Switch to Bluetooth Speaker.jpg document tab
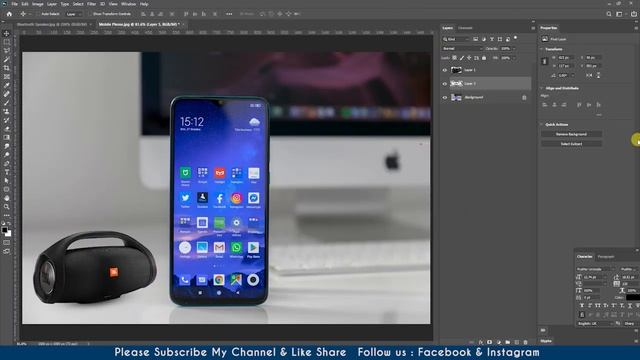This screenshot has width=640, height=360. point(51,24)
